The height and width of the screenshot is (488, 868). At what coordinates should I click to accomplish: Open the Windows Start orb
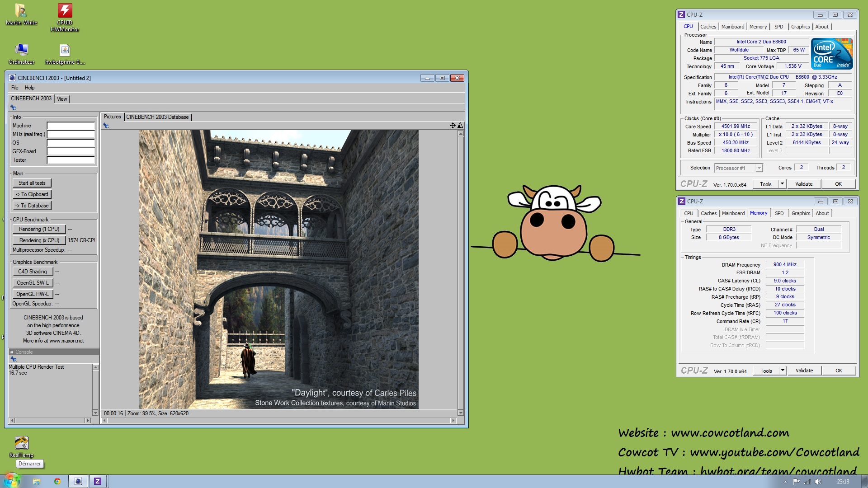[11, 481]
